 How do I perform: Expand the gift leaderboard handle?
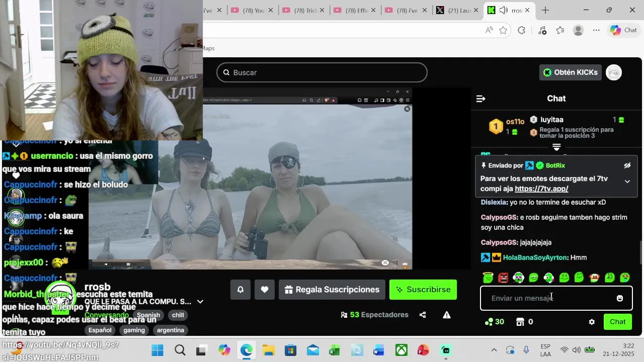coord(556,147)
